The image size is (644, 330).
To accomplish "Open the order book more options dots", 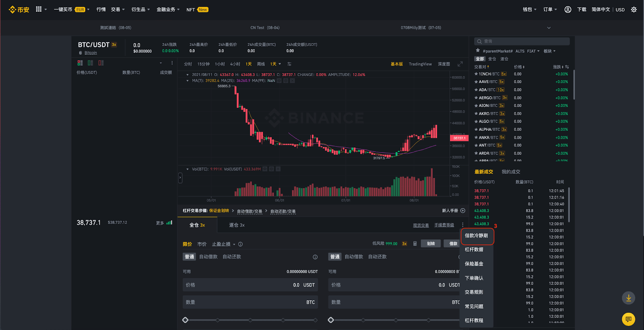I will pyautogui.click(x=172, y=63).
